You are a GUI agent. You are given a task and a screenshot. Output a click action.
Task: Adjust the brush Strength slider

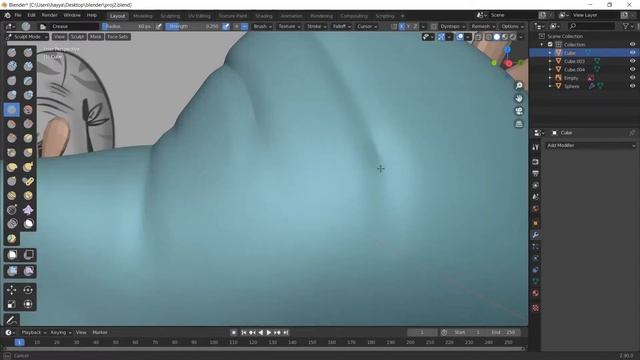(192, 26)
